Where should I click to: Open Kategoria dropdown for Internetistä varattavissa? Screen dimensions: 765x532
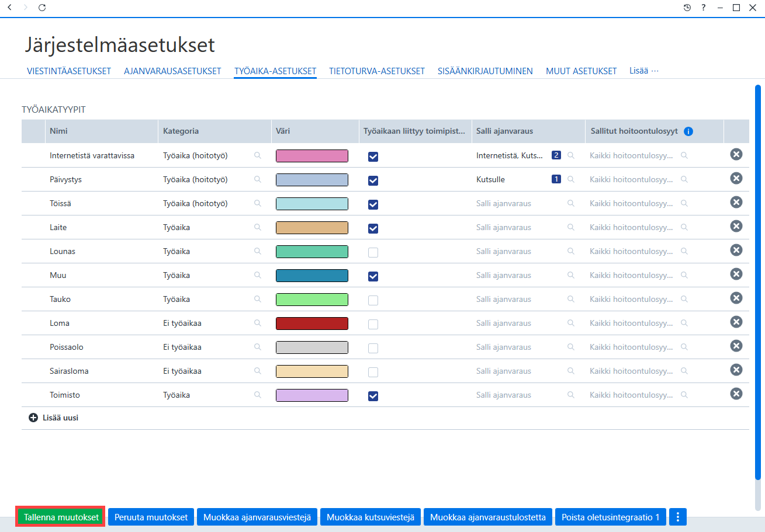click(213, 155)
